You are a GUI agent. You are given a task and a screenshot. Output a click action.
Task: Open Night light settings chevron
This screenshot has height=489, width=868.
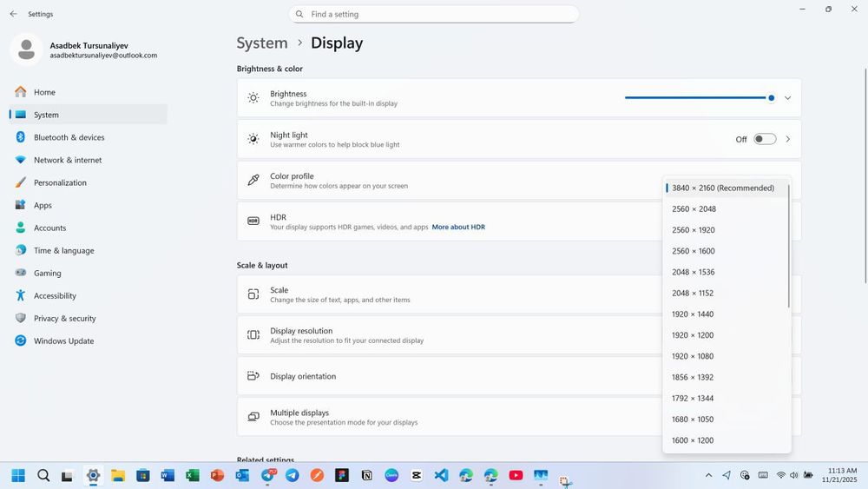[x=787, y=139]
